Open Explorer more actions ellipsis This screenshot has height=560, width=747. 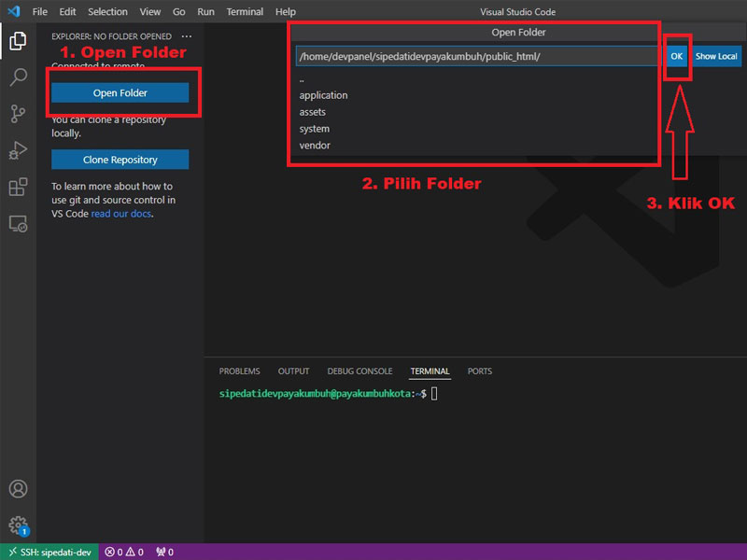tap(187, 36)
